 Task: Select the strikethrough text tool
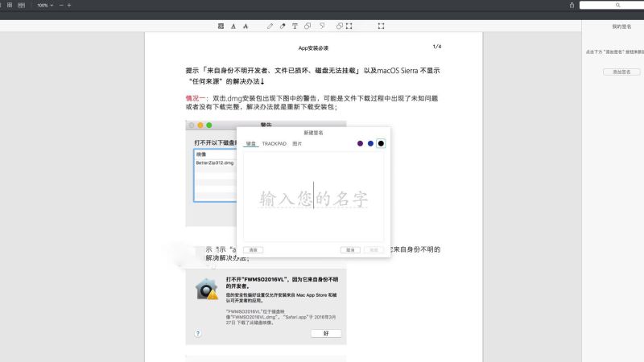coord(246,27)
